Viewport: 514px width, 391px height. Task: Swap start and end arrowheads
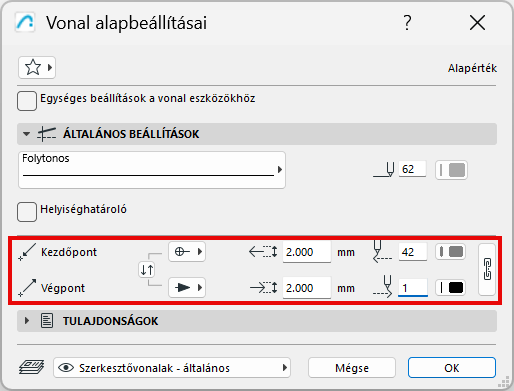coord(147,270)
